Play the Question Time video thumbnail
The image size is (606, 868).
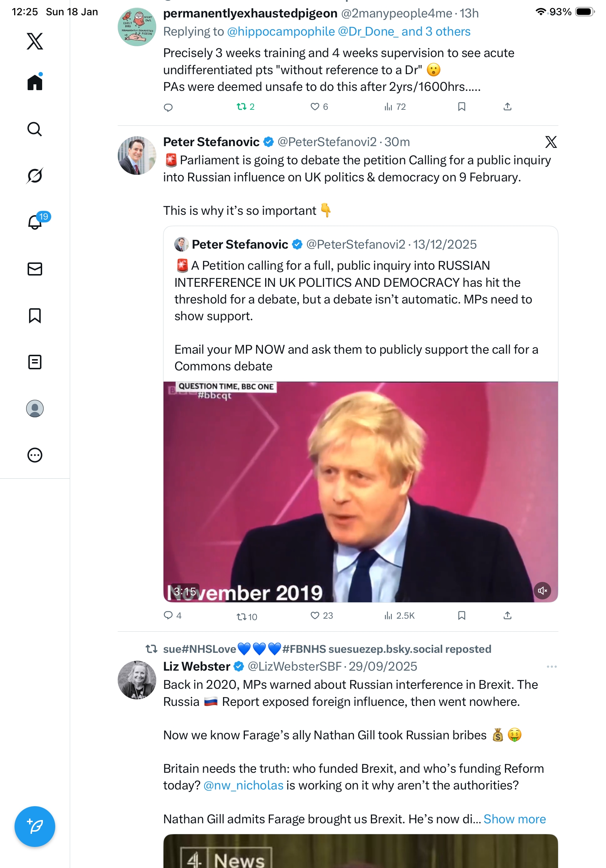pyautogui.click(x=360, y=491)
